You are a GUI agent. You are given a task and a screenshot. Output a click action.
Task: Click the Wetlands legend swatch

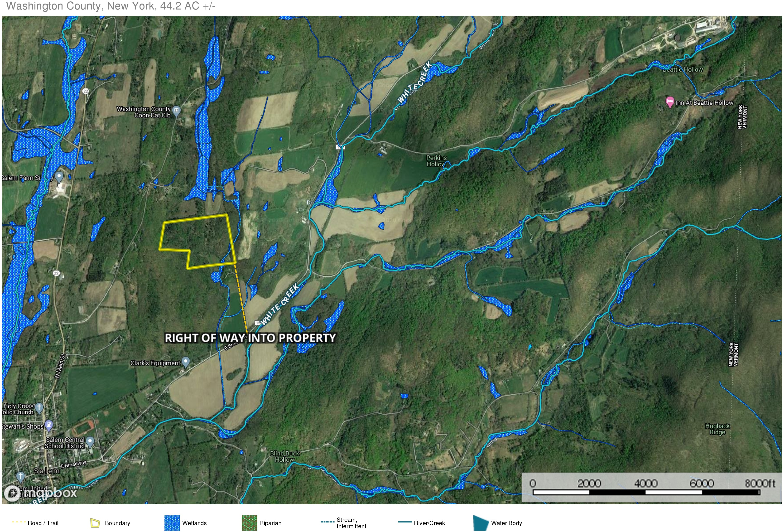click(172, 523)
